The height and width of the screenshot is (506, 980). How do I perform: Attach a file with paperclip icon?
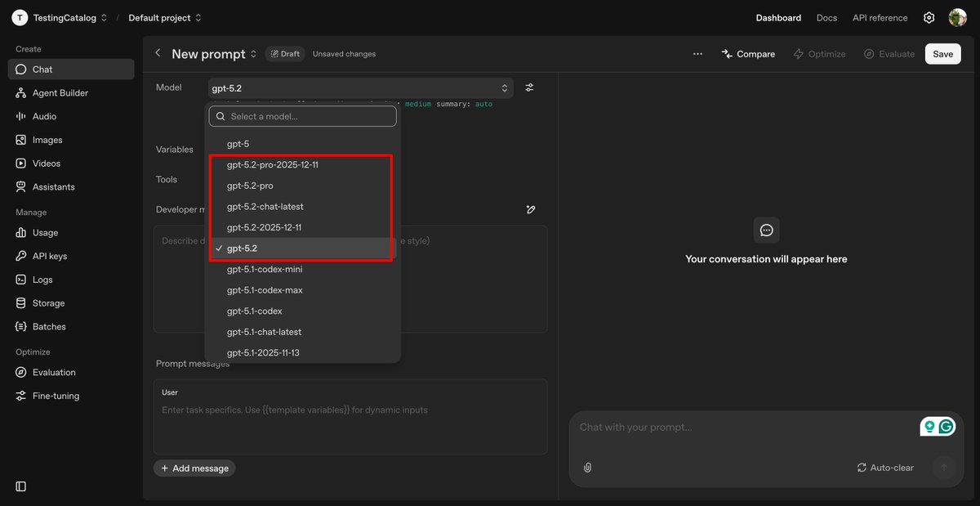(x=587, y=468)
